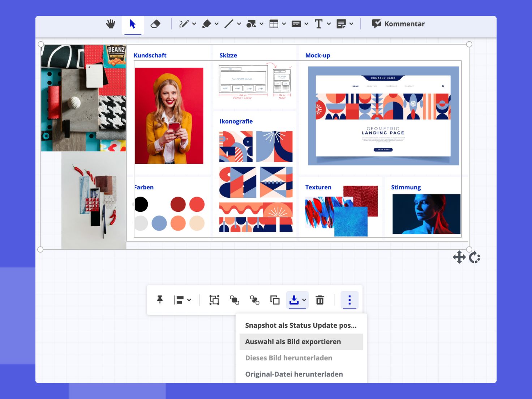Expand the alignment options dropdown
Screen dimensions: 532x399
click(189, 300)
